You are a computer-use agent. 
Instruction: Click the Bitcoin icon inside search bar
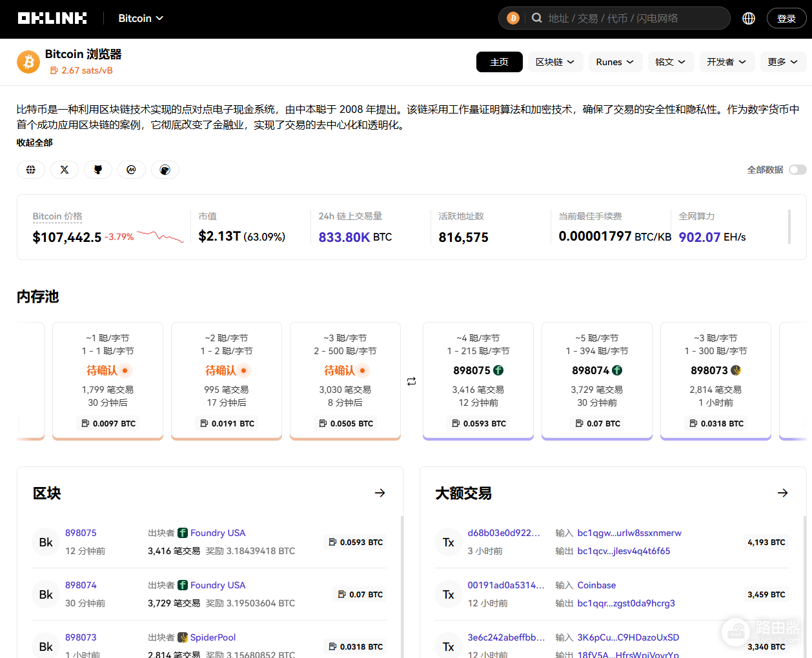pos(513,18)
